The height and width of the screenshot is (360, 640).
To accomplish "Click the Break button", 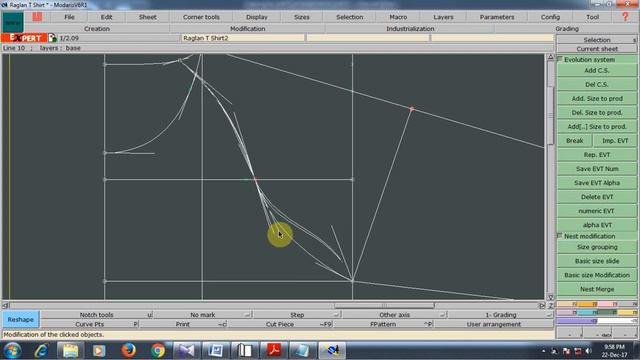I will pos(575,140).
